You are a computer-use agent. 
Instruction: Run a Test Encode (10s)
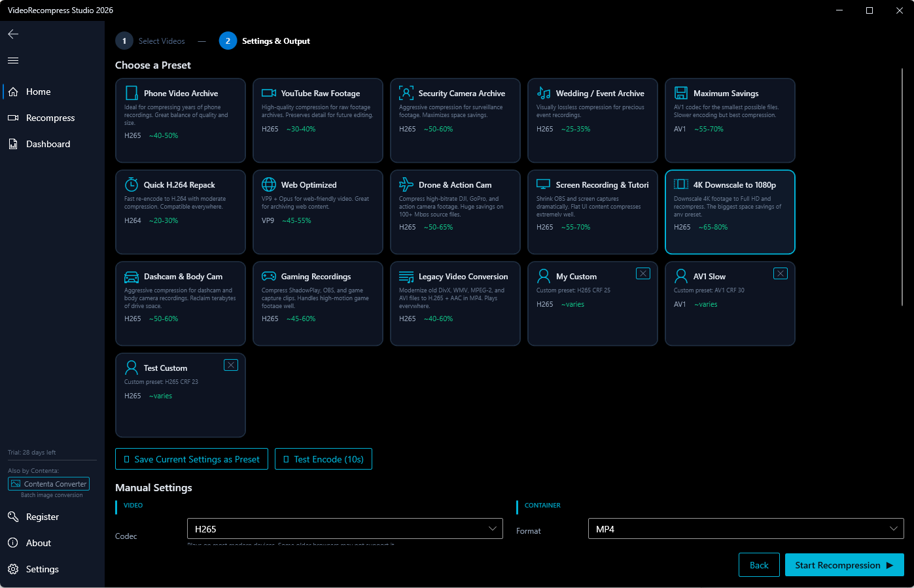tap(323, 458)
